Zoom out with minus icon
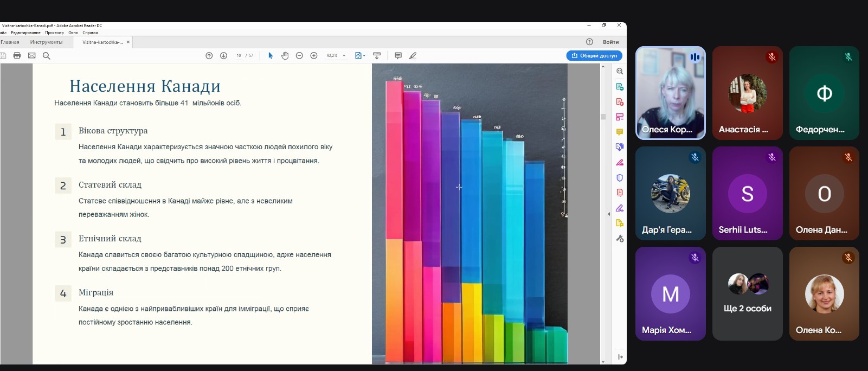Image resolution: width=868 pixels, height=371 pixels. [299, 56]
